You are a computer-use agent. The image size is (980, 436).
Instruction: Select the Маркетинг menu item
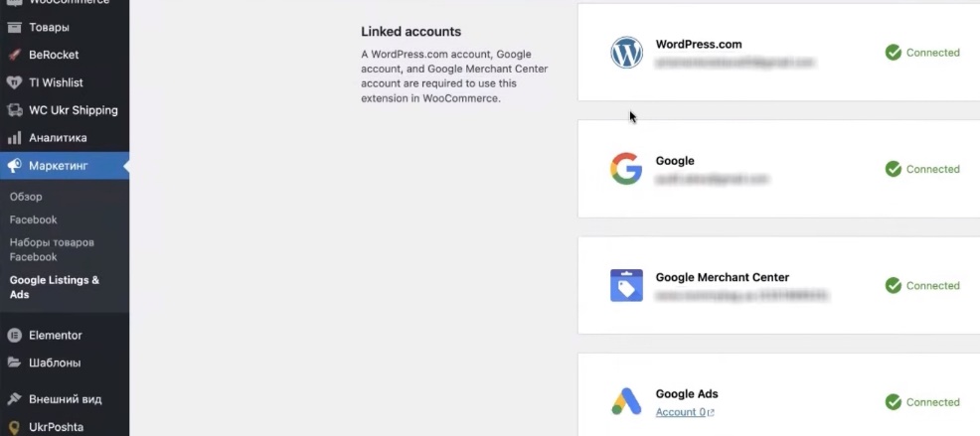[59, 166]
